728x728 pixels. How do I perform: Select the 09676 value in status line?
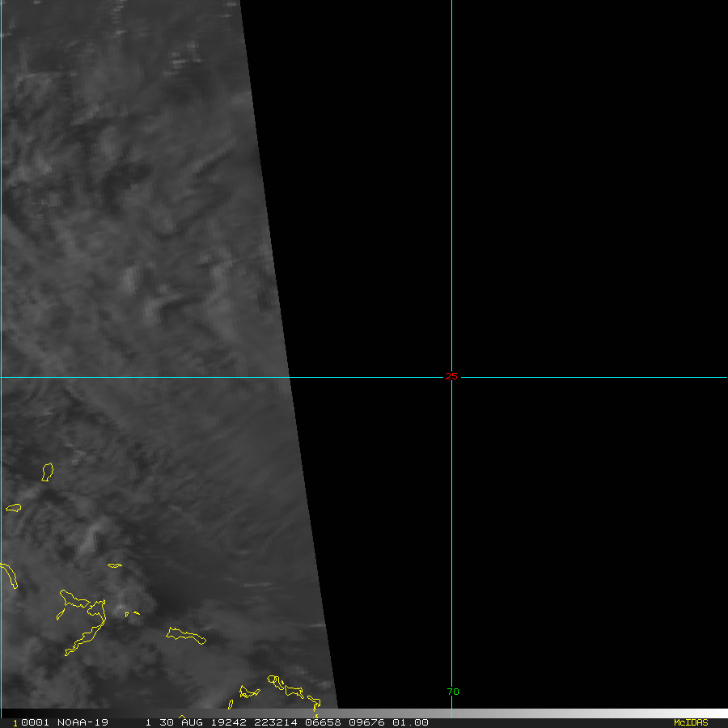click(x=365, y=722)
